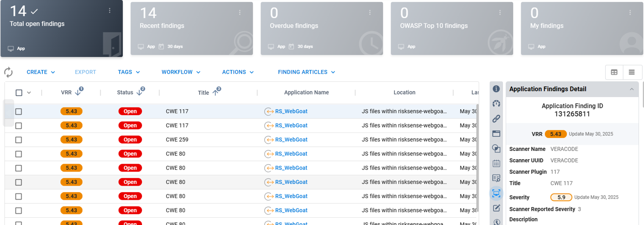Click calendar 30 days icon on Overdue findings card
644x225 pixels.
291,47
